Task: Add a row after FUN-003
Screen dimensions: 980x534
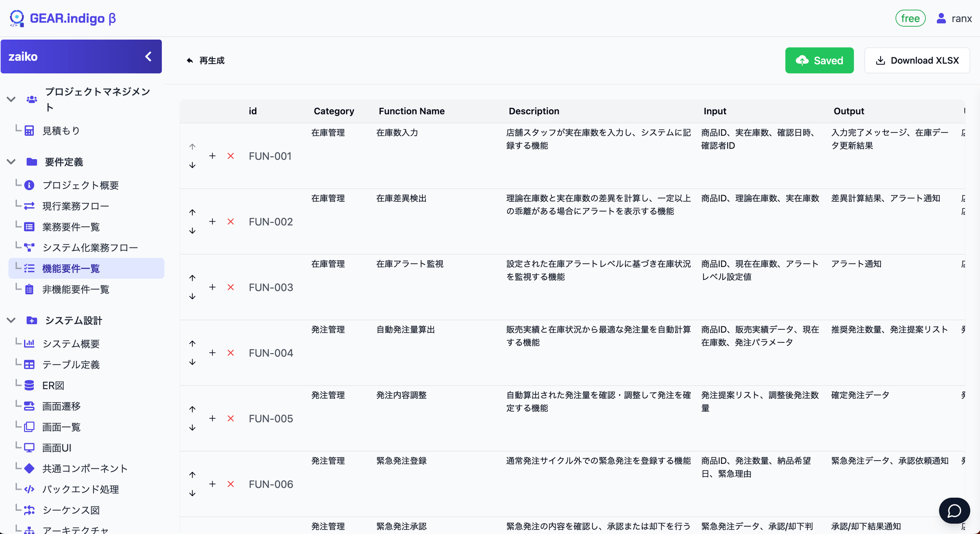Action: click(212, 287)
